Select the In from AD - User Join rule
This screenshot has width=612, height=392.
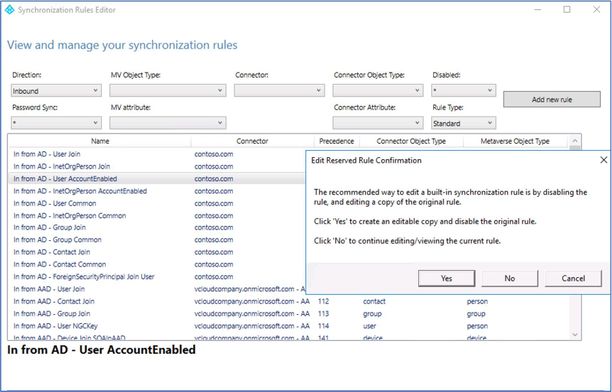[x=156, y=154]
